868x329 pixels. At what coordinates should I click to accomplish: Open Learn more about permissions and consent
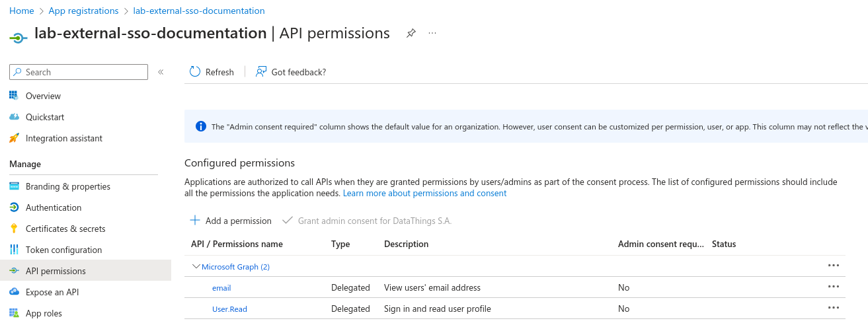click(424, 193)
